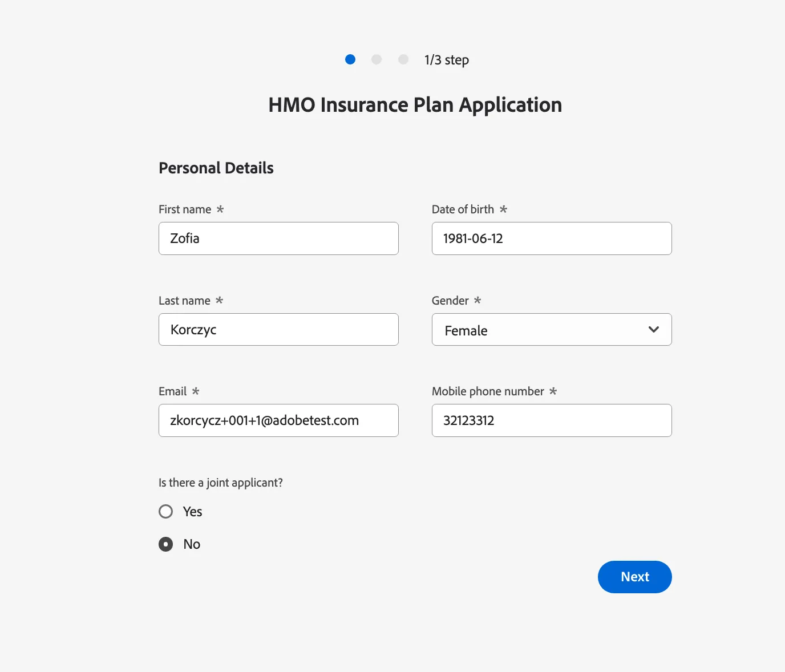Click the Next button
The image size is (785, 672).
coord(635,577)
